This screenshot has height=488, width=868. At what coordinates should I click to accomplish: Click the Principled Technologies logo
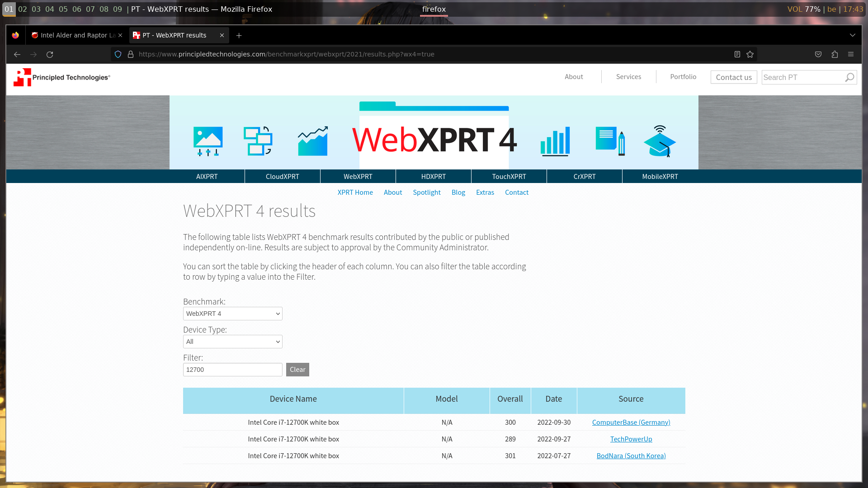(x=62, y=77)
